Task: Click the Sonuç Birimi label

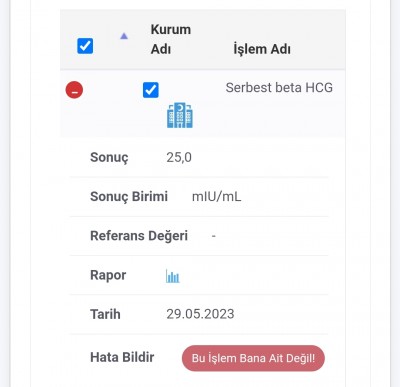Action: click(x=129, y=197)
